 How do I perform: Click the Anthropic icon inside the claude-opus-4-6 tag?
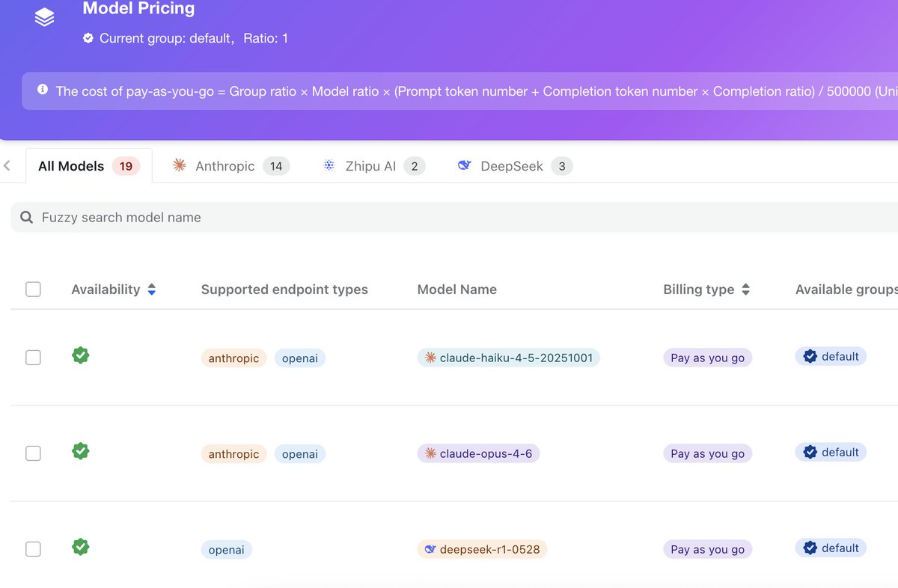[430, 453]
